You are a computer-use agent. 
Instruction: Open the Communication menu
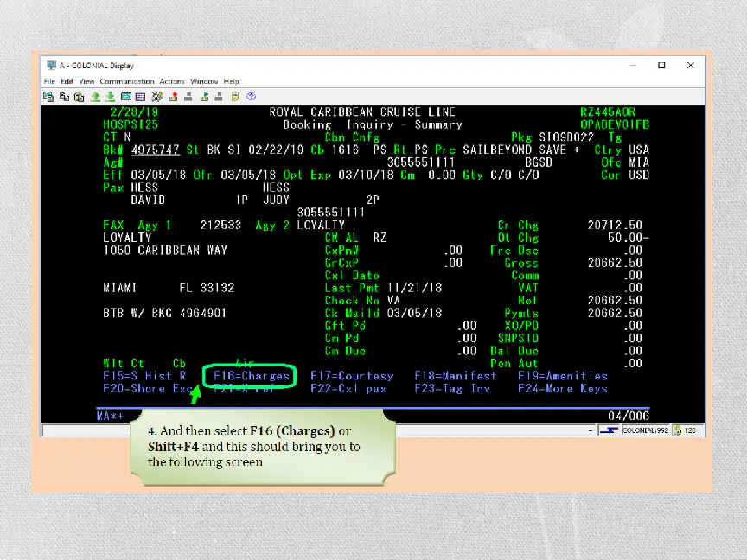(127, 81)
